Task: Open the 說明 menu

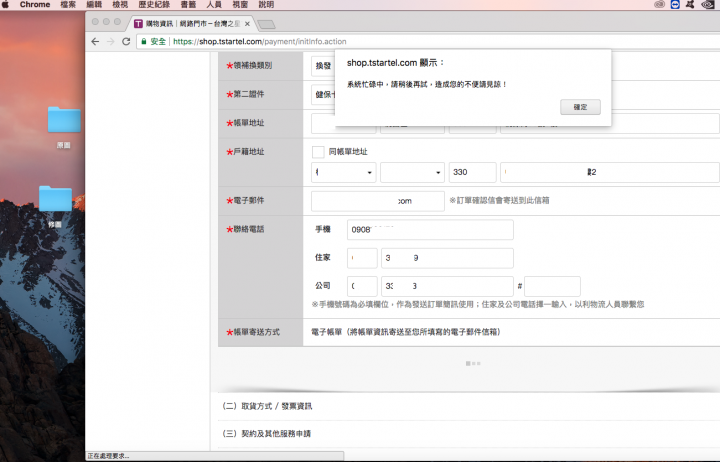Action: pos(266,5)
